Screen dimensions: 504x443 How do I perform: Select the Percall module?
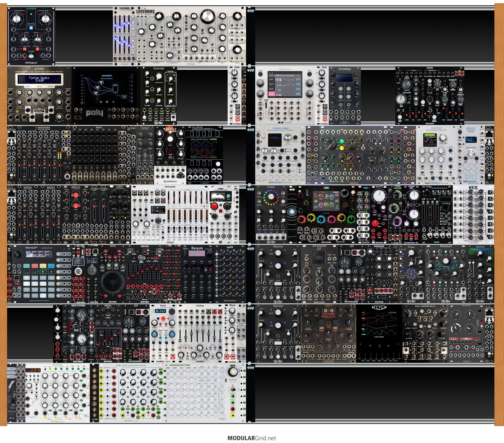(108, 333)
